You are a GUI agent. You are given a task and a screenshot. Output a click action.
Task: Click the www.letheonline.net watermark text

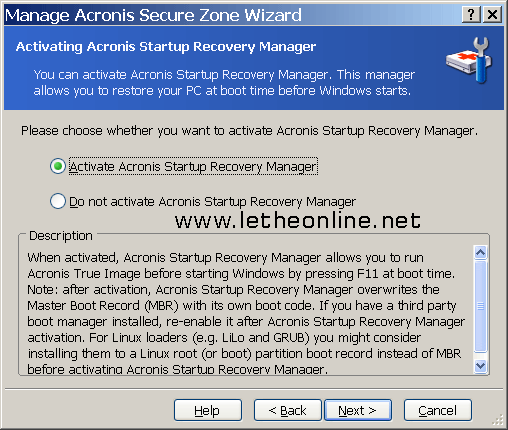[x=298, y=220]
